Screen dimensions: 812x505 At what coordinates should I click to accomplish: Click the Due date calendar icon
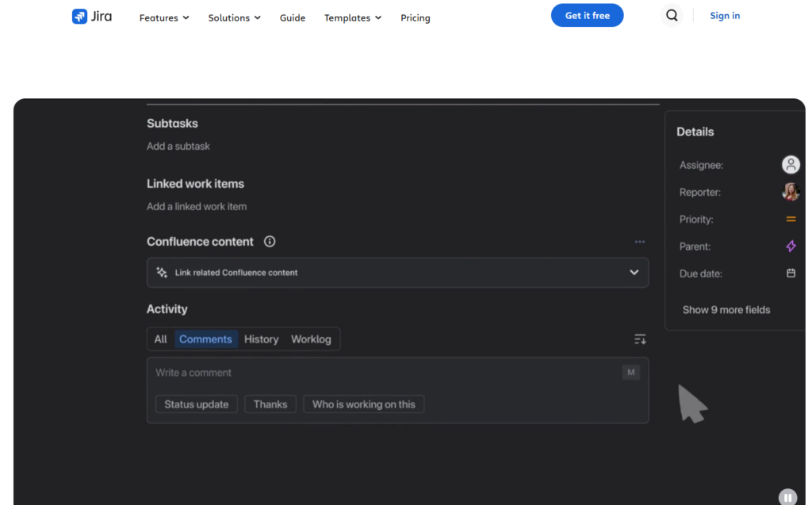click(x=791, y=273)
